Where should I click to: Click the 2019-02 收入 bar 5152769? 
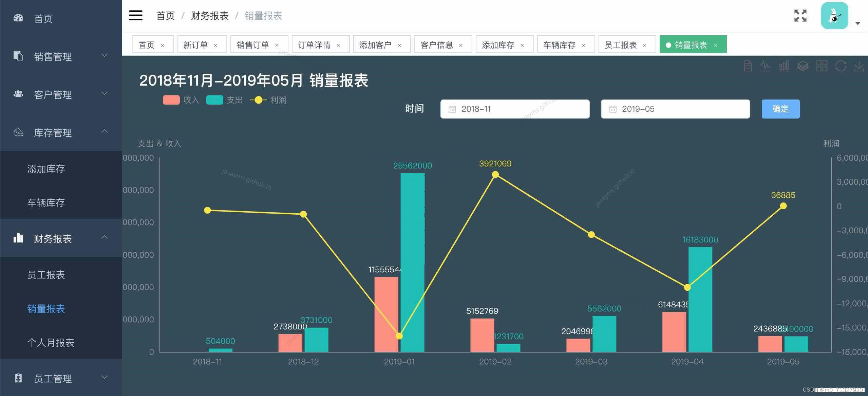pos(482,335)
